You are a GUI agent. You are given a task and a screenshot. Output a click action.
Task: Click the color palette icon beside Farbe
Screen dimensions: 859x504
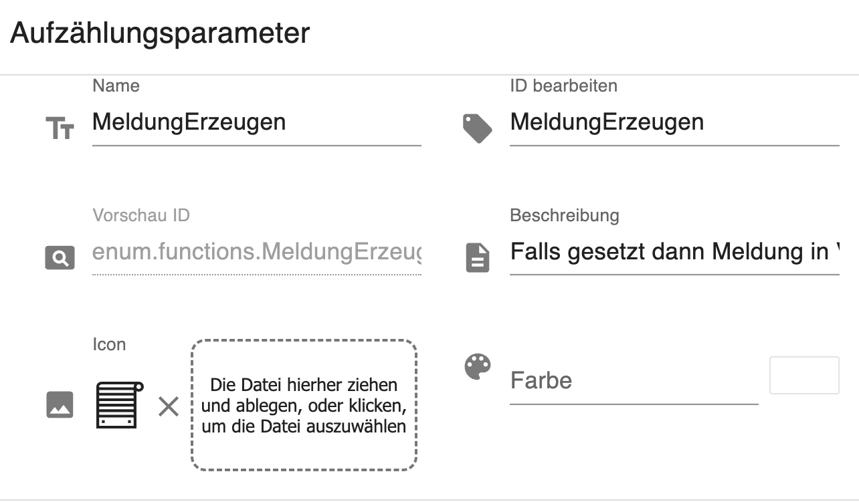click(478, 367)
